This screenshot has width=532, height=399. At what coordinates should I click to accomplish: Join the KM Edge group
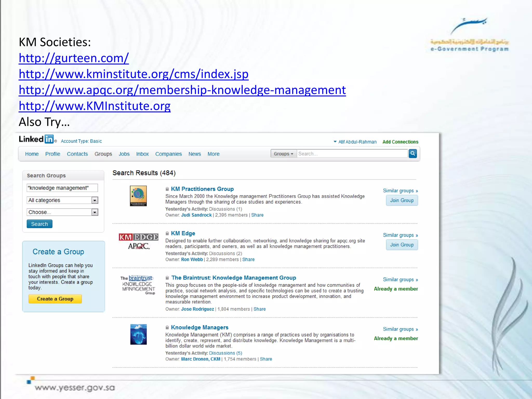pyautogui.click(x=402, y=245)
